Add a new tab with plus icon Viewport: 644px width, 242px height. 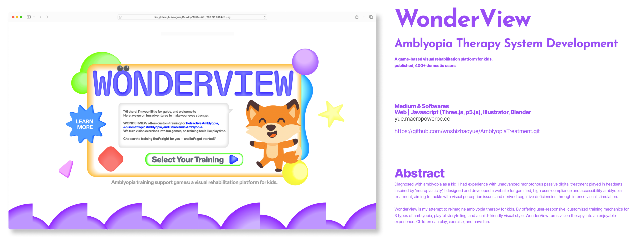point(364,17)
